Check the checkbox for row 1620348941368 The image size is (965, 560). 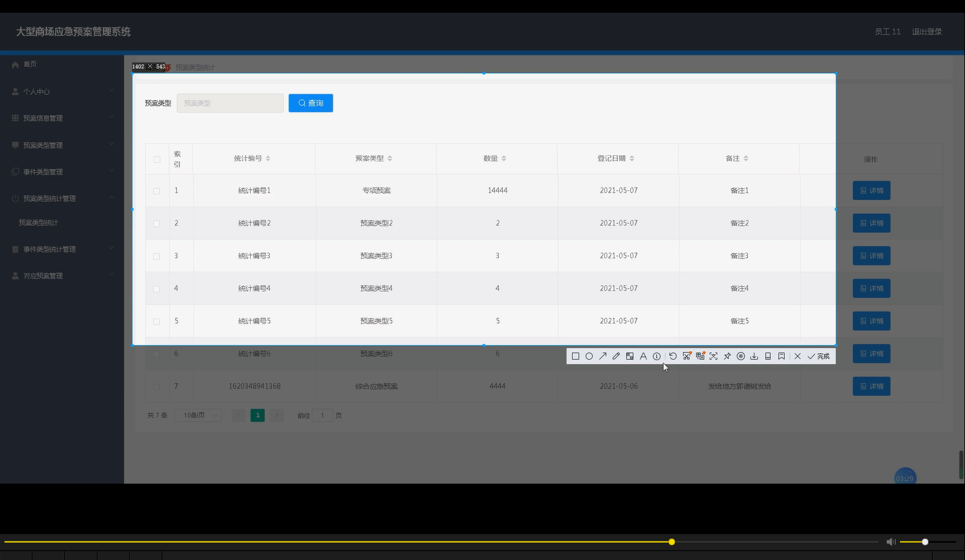coord(157,387)
